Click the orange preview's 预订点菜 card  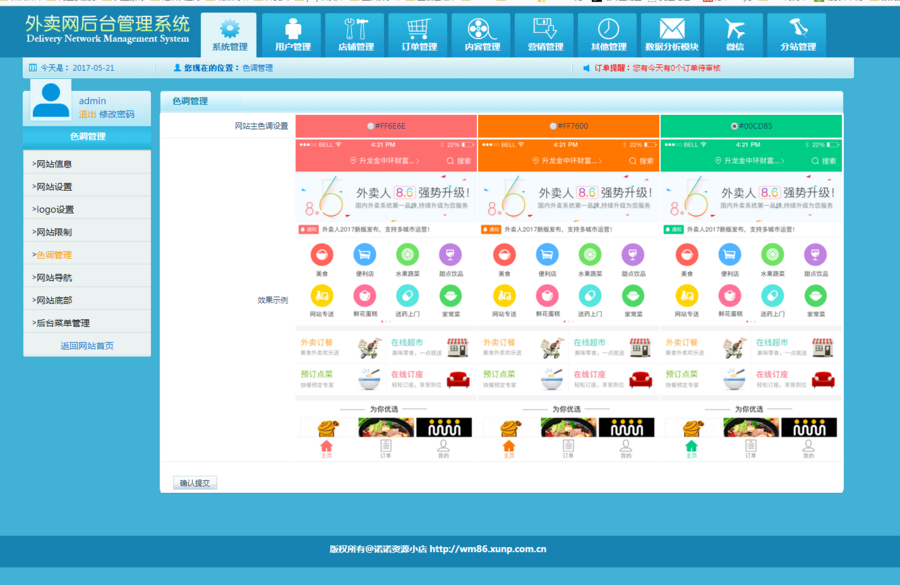pos(523,378)
